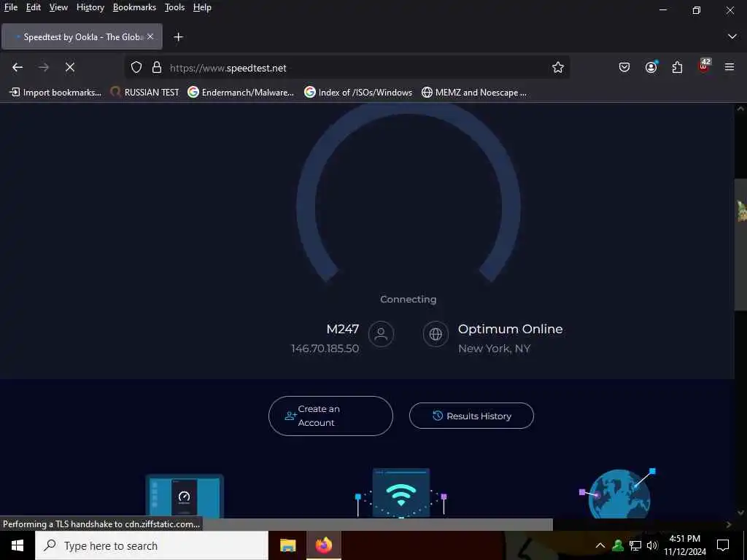747x560 pixels.
Task: Show hidden system tray icons
Action: (600, 545)
